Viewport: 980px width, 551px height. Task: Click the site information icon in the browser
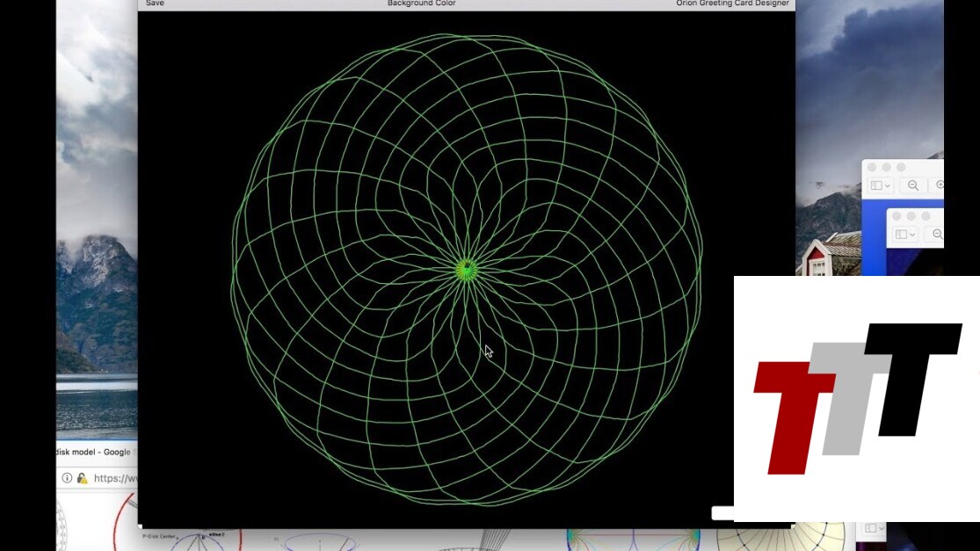coord(67,478)
